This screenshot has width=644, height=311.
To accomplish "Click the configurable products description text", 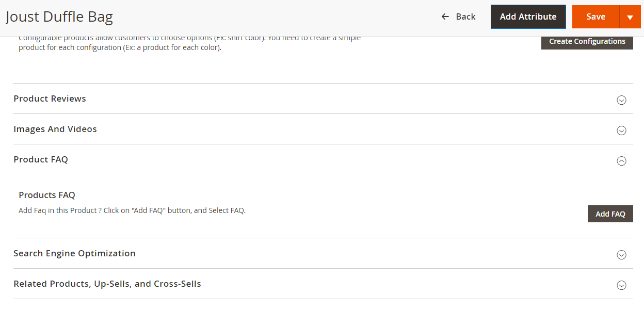I will [x=189, y=43].
